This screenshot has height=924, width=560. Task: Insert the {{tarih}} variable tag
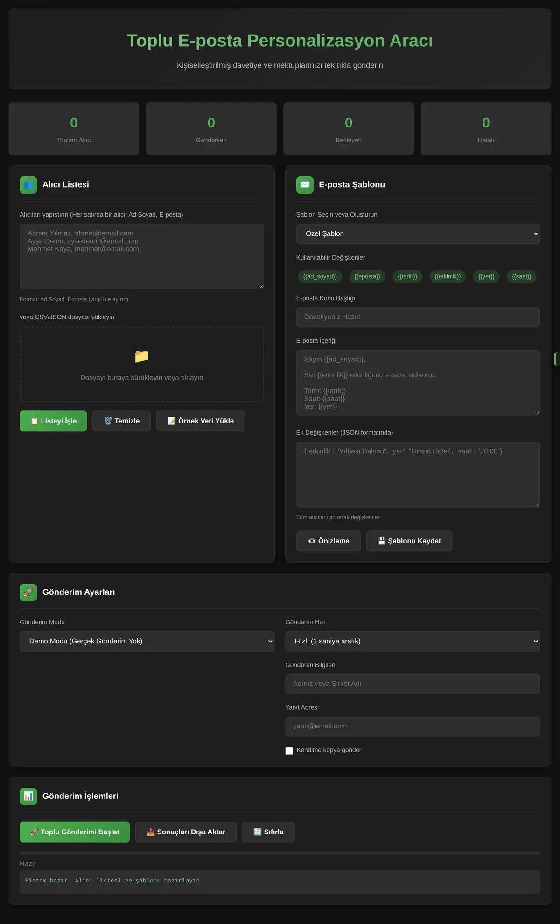(407, 276)
